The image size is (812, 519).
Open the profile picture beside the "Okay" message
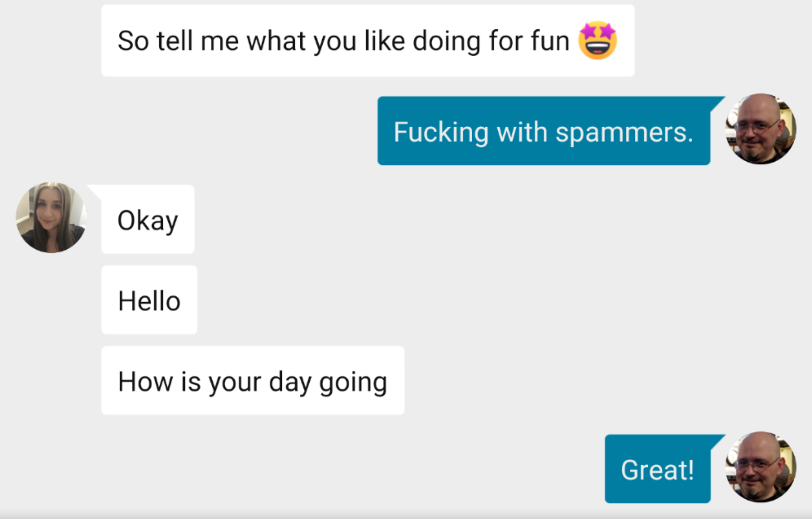pyautogui.click(x=51, y=218)
